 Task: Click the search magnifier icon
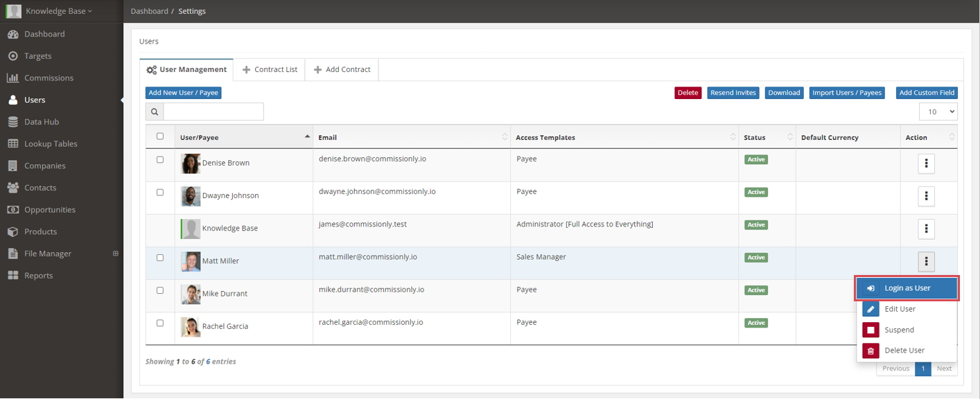point(155,112)
